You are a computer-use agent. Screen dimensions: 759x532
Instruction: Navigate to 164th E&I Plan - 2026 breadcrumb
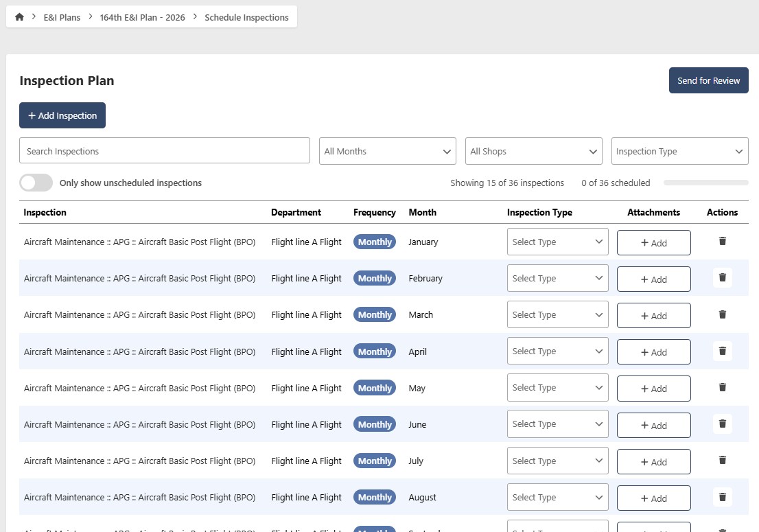pos(142,17)
